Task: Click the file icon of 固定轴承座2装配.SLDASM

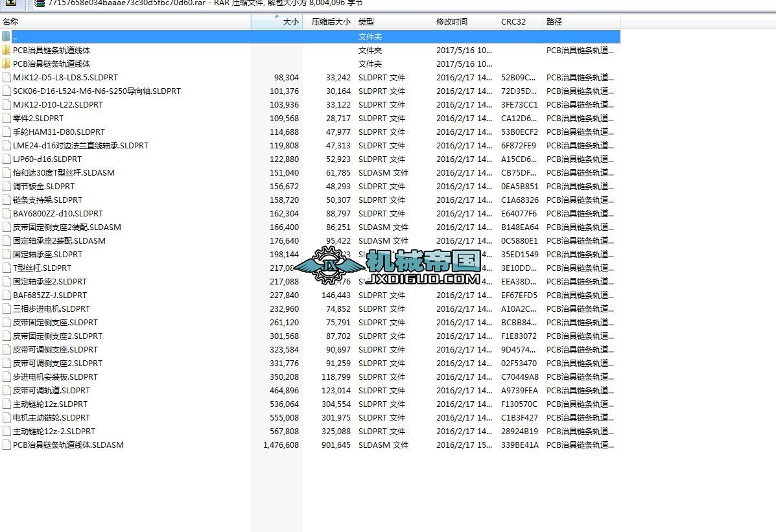Action: [x=6, y=240]
